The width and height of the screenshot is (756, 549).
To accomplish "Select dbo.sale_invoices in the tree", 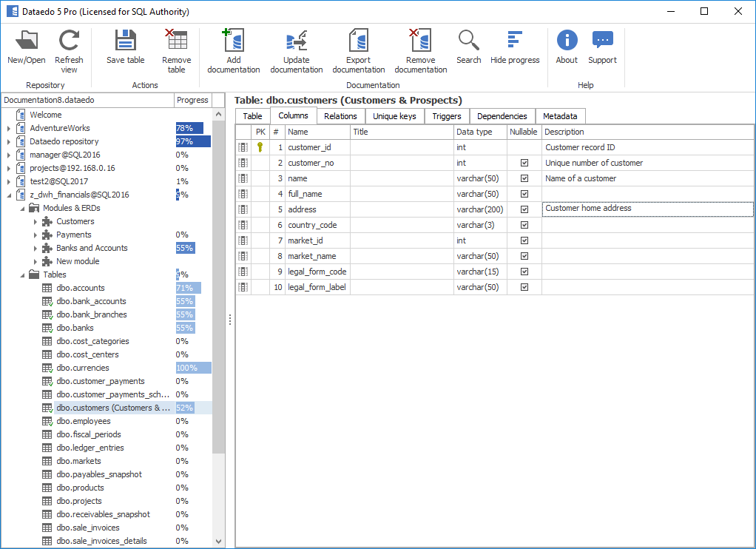I will [88, 528].
